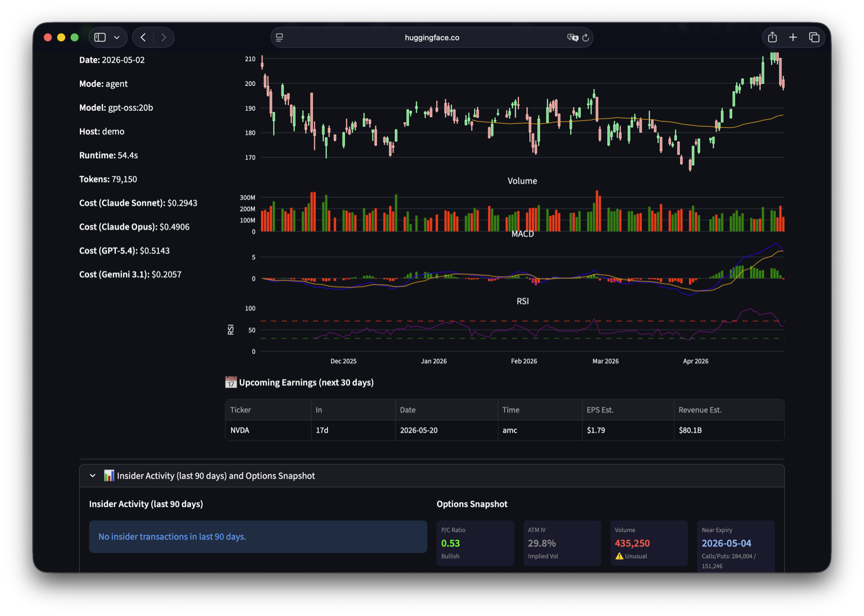Image resolution: width=864 pixels, height=616 pixels.
Task: Click the Calls/Puts 284,004 / 151,246 text
Action: (728, 561)
